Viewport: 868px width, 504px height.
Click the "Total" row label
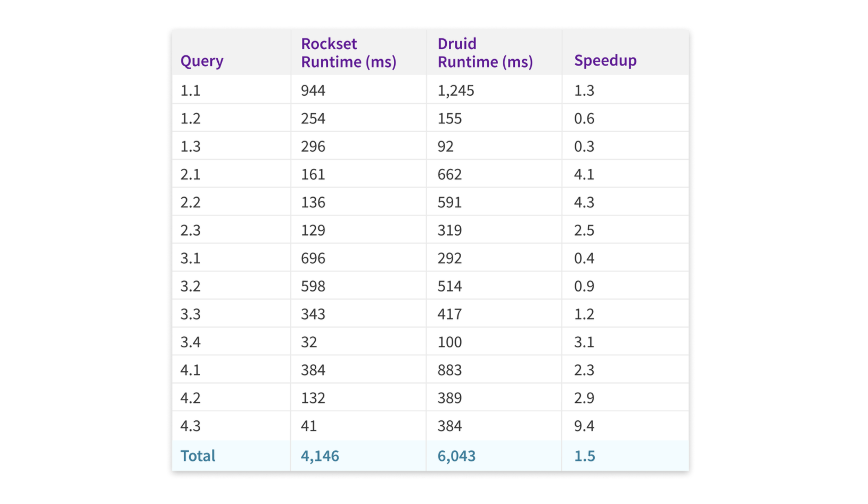198,456
